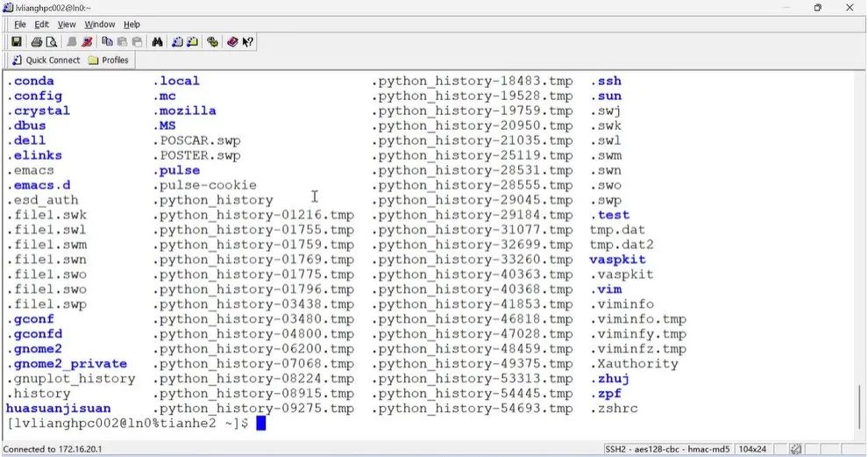
Task: Click the 'tmp.dat2' file name
Action: coord(622,245)
